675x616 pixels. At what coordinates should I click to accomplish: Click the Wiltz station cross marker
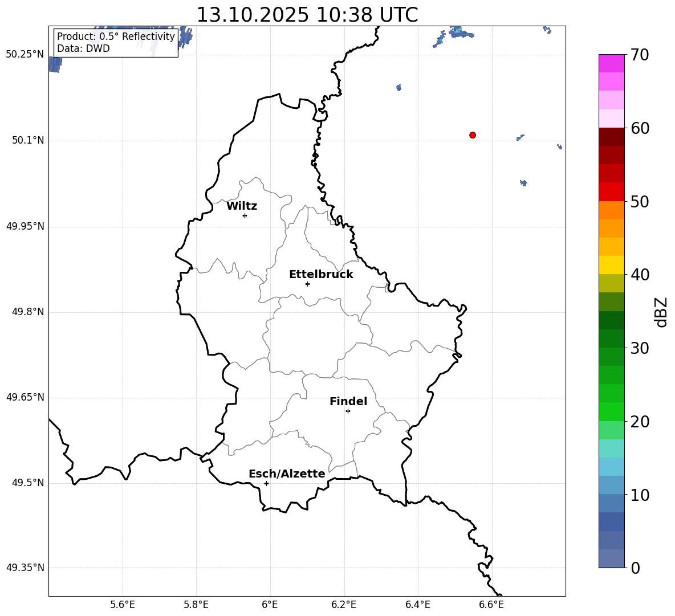coord(245,215)
